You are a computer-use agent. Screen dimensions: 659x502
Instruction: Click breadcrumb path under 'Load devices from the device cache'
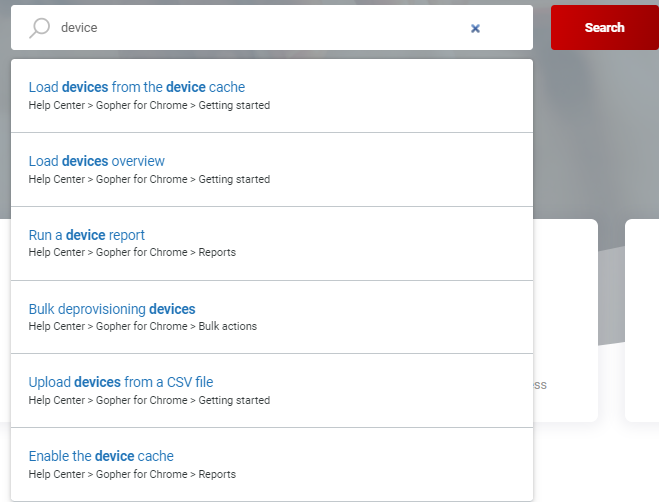pos(149,105)
